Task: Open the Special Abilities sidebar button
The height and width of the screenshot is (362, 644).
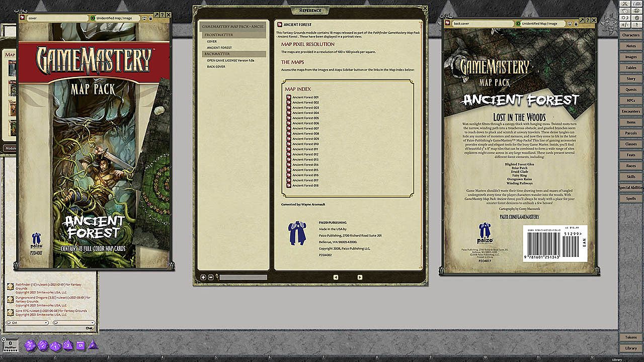Action: 631,188
